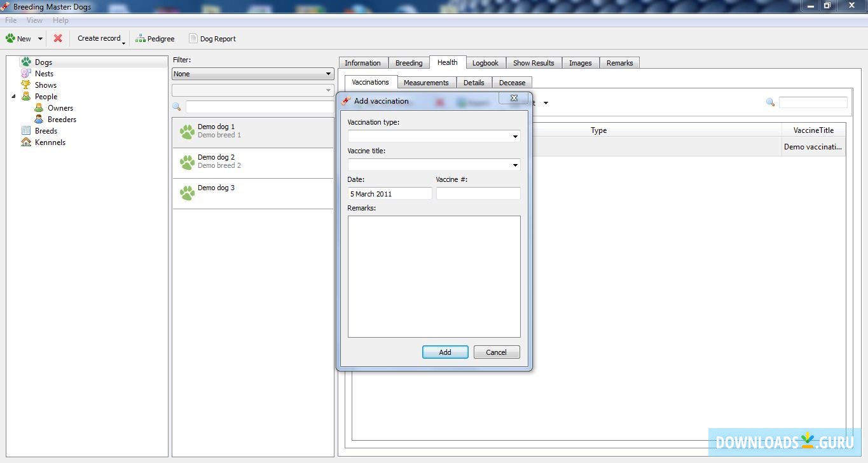Select Demo dog 1 in the list
This screenshot has height=463, width=868.
pyautogui.click(x=253, y=132)
